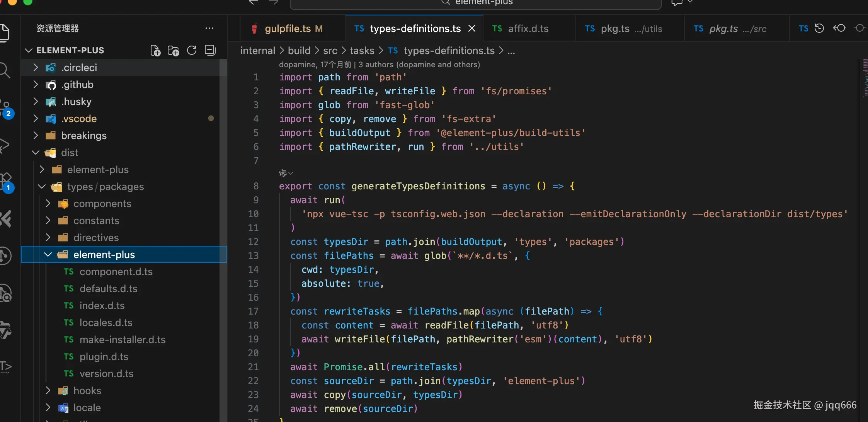Click the tasks breadcrumb segment
868x422 pixels.
point(362,51)
